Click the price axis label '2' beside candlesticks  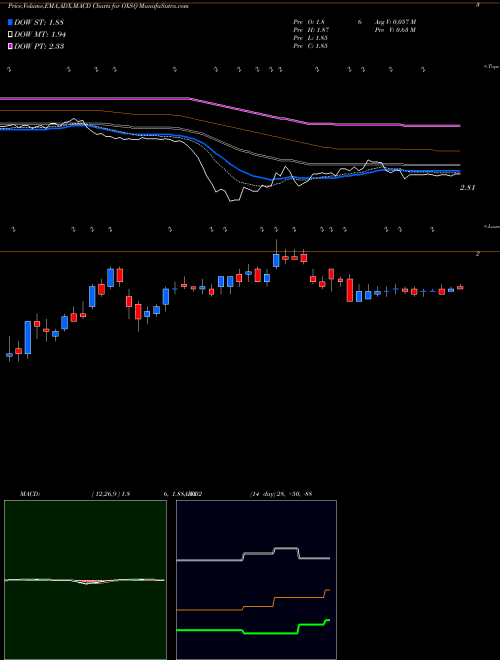[478, 254]
